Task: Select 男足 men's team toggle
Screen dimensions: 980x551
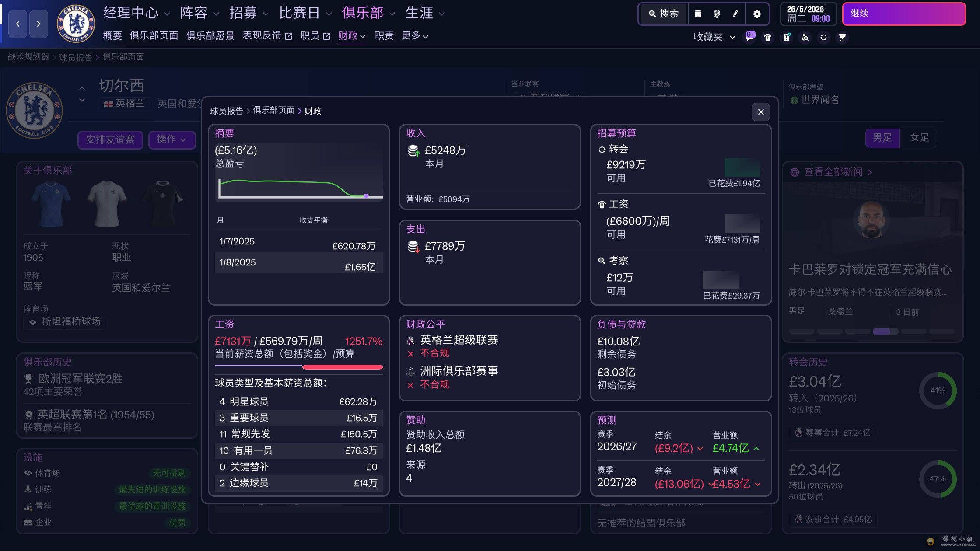Action: (882, 138)
